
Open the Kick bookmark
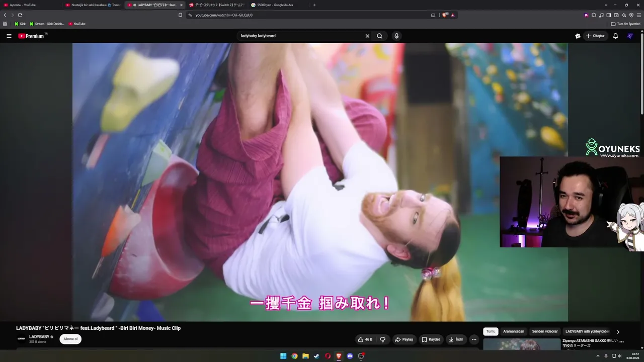tap(20, 24)
